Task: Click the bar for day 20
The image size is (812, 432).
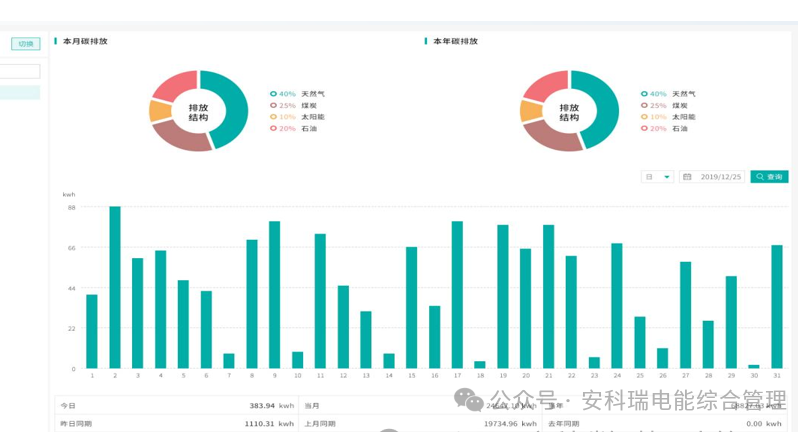Action: point(526,309)
